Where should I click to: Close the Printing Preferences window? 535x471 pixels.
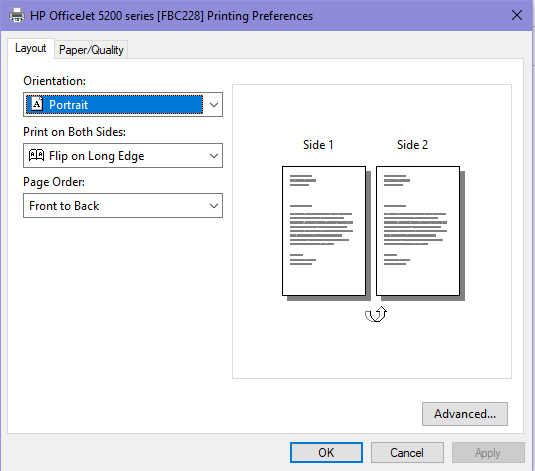(x=517, y=15)
